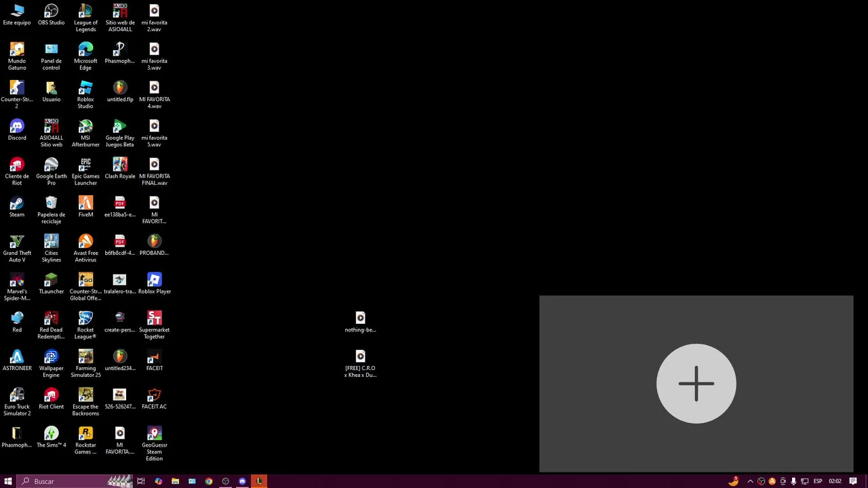Select the Usuario folder icon
The width and height of the screenshot is (868, 488).
[x=52, y=91]
